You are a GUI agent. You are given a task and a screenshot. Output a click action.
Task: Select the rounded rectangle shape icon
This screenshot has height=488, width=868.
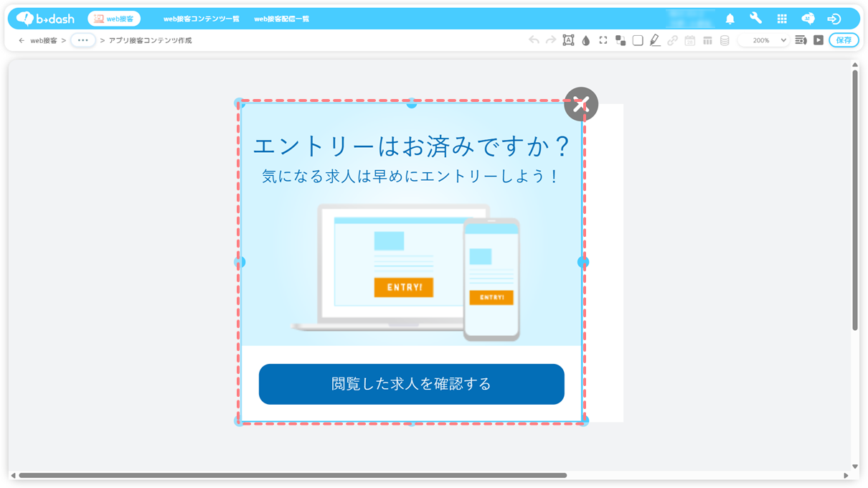tap(638, 41)
